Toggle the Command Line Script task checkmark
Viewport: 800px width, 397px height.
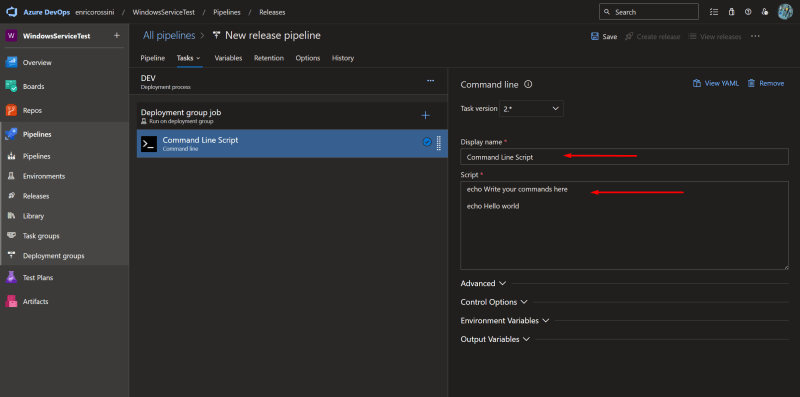click(427, 142)
